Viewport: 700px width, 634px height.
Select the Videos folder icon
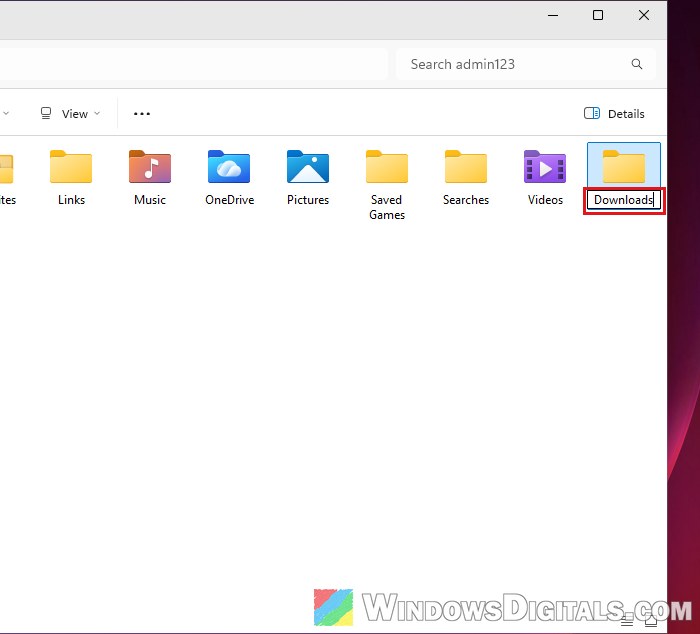545,167
